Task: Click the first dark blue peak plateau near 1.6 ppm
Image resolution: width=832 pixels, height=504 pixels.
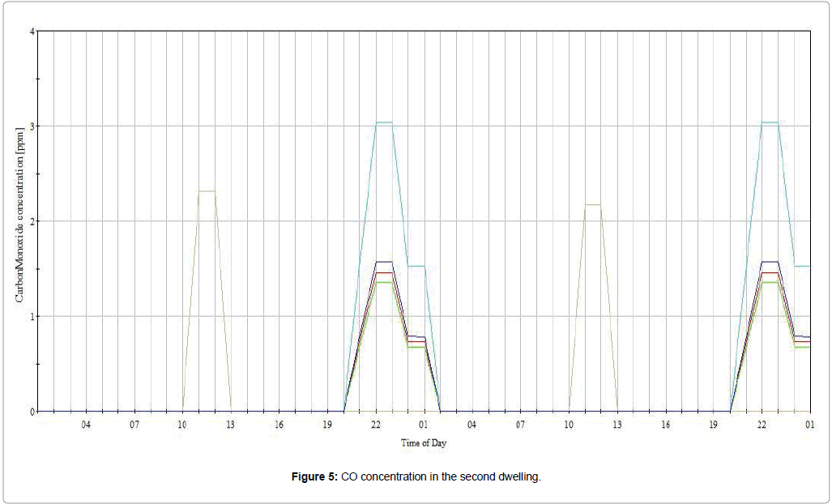Action: tap(384, 262)
